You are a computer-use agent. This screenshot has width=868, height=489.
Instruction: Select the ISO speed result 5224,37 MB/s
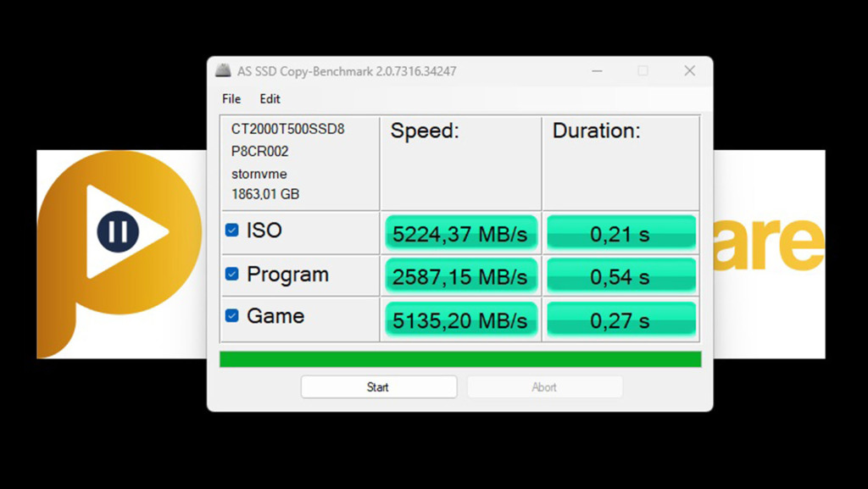tap(460, 231)
